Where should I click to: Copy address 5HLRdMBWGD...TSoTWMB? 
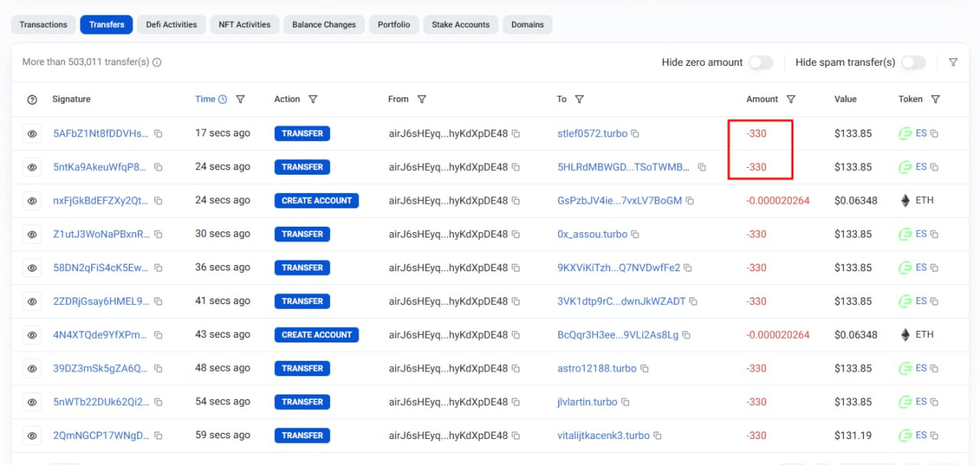click(x=702, y=167)
